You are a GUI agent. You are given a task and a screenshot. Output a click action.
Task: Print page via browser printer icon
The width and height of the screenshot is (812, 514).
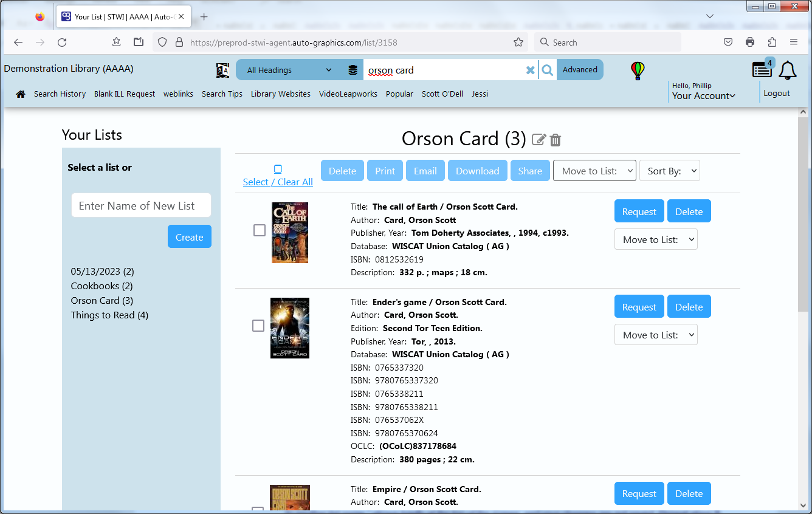pos(750,43)
